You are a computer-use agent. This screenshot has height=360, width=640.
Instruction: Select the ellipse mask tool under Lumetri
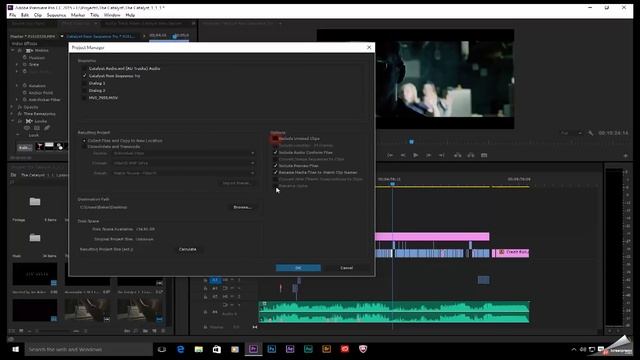coord(27,128)
